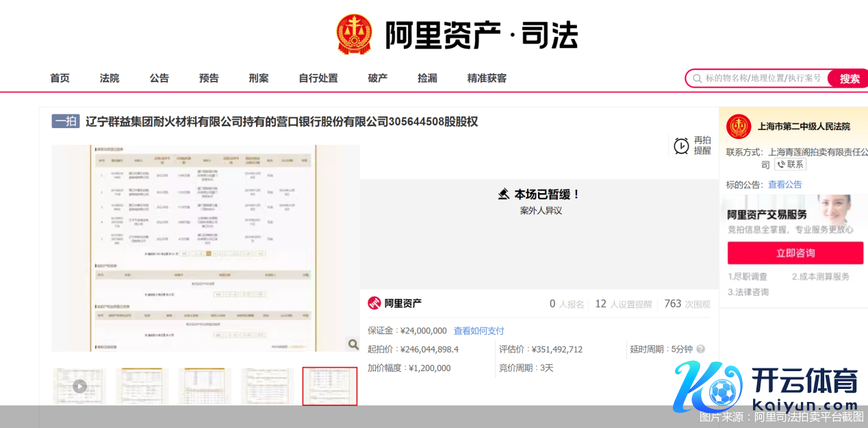Click the court emblem of 上海市第二中级人民法院

738,126
